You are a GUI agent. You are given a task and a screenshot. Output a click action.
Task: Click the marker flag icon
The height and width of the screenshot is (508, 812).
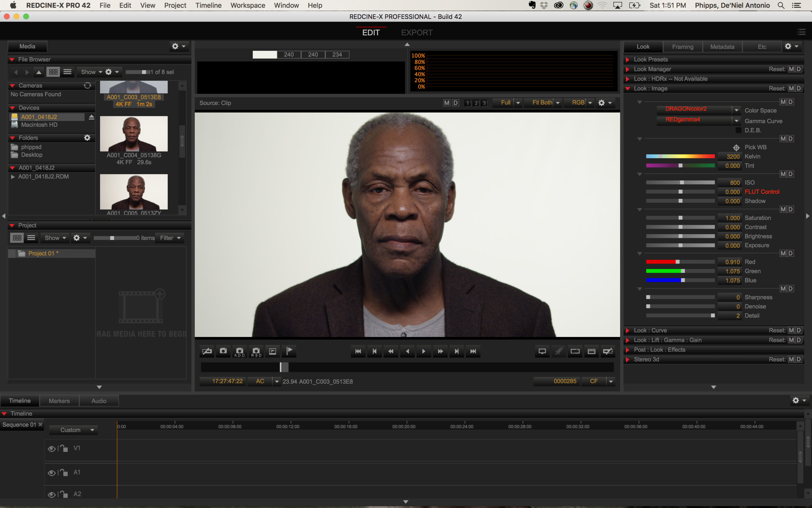(289, 351)
